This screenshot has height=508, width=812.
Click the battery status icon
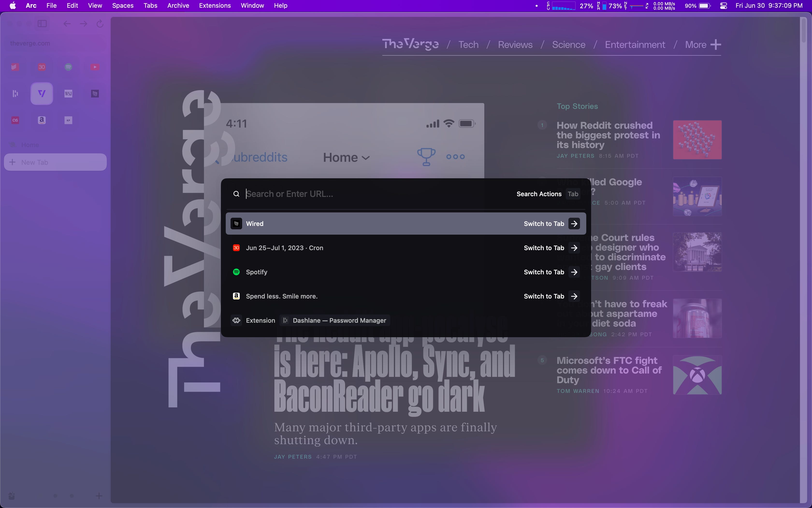pyautogui.click(x=705, y=6)
